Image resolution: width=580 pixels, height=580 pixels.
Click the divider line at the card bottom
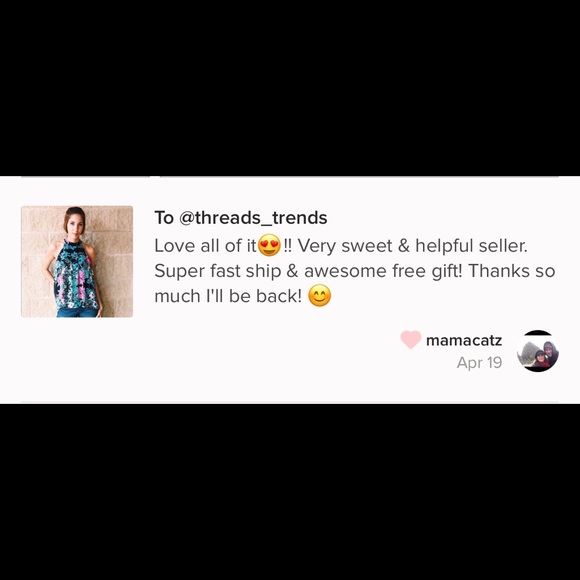[290, 402]
